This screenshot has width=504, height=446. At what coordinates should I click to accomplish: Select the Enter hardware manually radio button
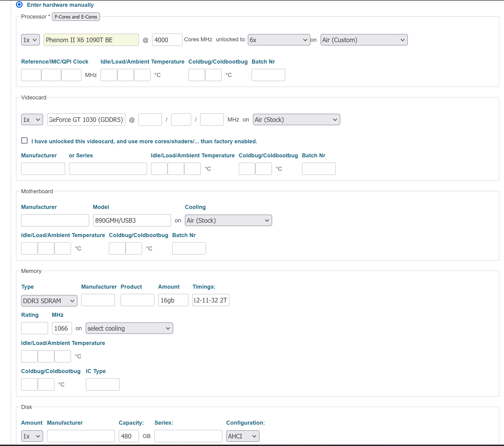click(x=19, y=5)
